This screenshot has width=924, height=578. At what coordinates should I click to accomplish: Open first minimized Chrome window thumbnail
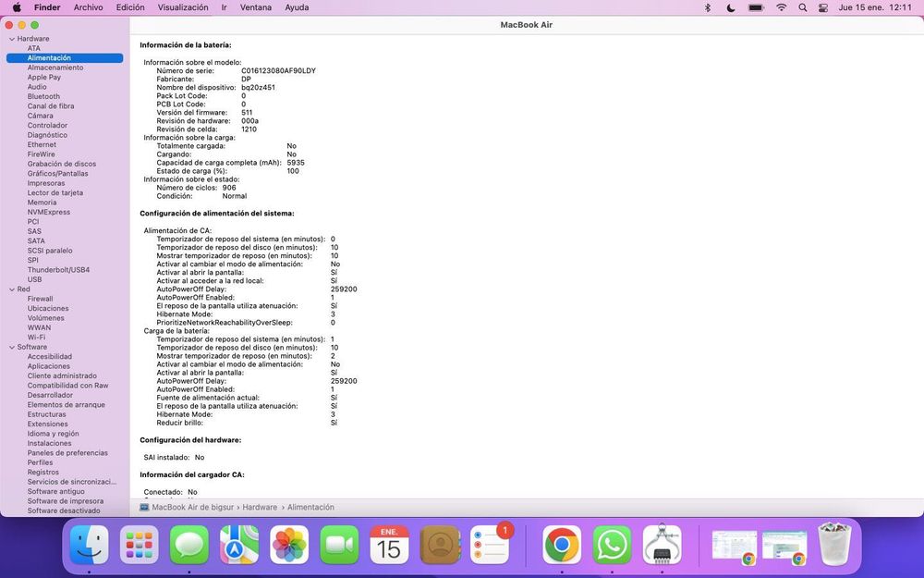pyautogui.click(x=735, y=547)
